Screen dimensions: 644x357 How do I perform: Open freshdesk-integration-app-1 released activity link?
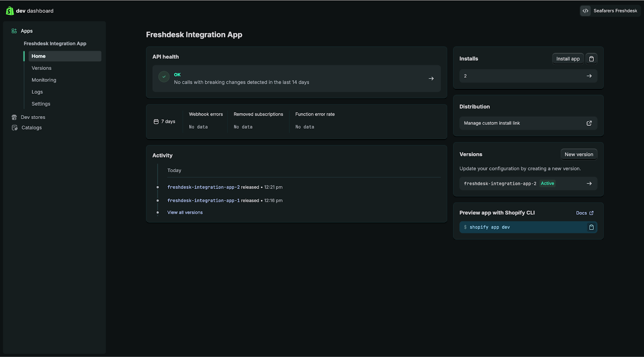coord(203,201)
